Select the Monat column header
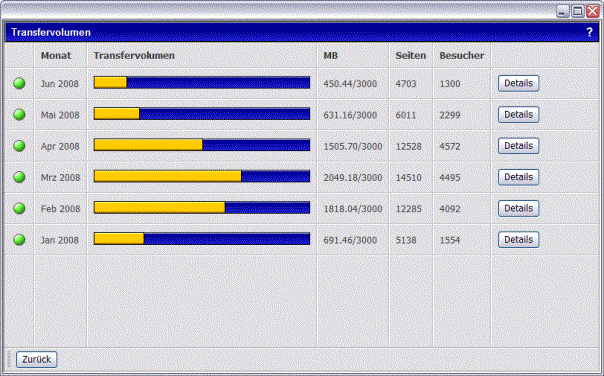The height and width of the screenshot is (376, 604). 56,55
